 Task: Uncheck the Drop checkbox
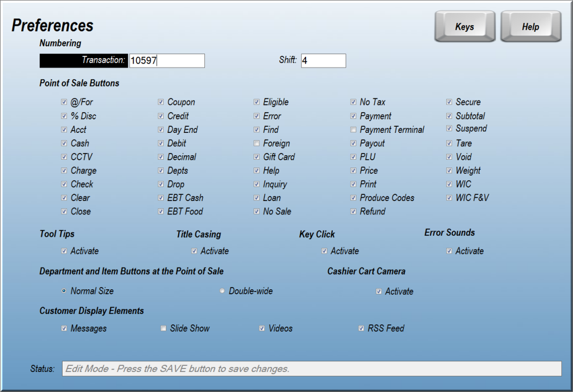[161, 184]
